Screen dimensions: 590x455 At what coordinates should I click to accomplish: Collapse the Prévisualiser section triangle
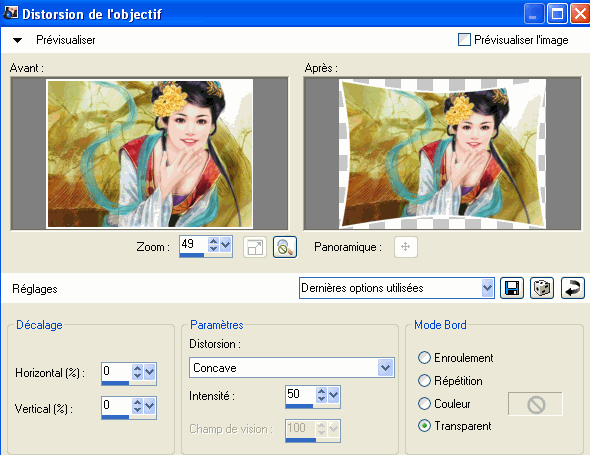coord(17,40)
